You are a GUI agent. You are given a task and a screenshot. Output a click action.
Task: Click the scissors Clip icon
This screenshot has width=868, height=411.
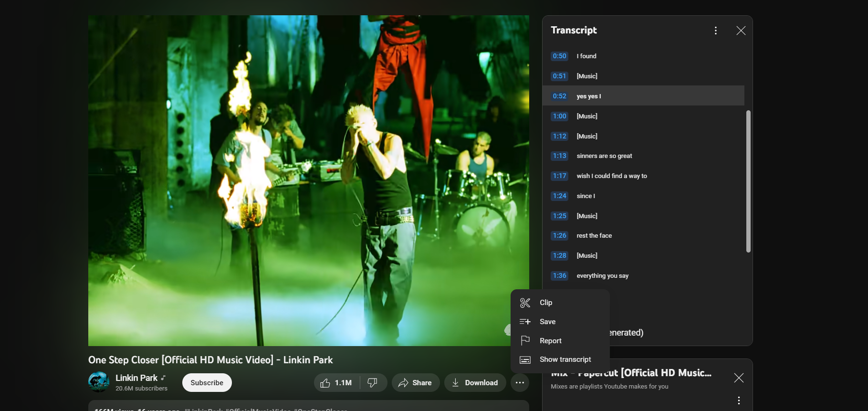click(525, 303)
